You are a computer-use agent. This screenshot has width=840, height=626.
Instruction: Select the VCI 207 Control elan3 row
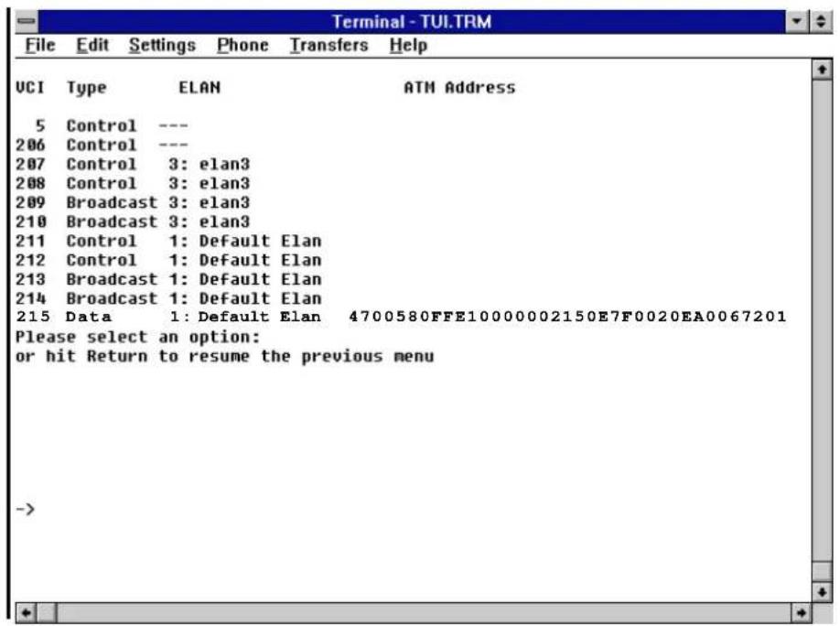(x=133, y=165)
